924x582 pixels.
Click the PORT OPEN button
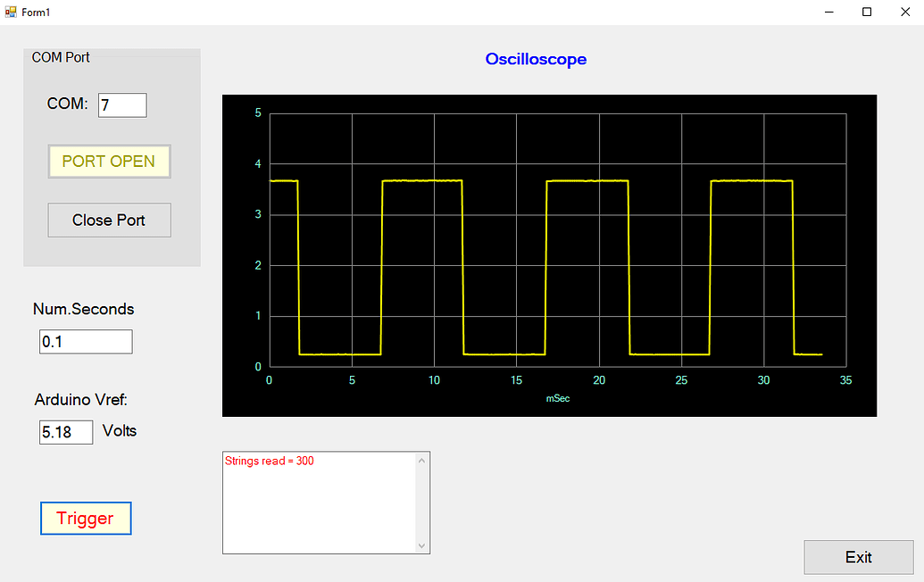coord(109,162)
